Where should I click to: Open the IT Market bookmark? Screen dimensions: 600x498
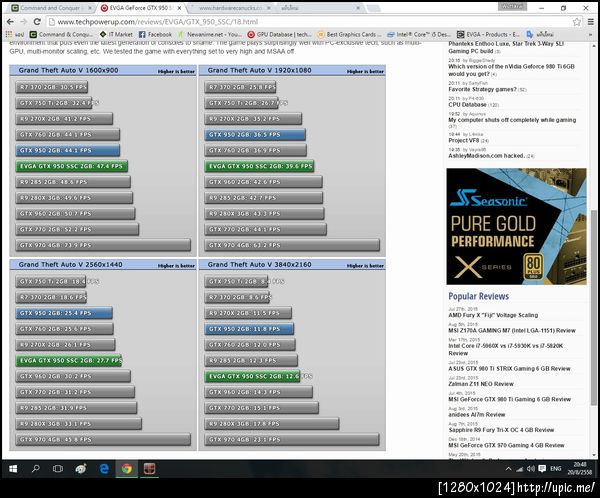pyautogui.click(x=116, y=34)
